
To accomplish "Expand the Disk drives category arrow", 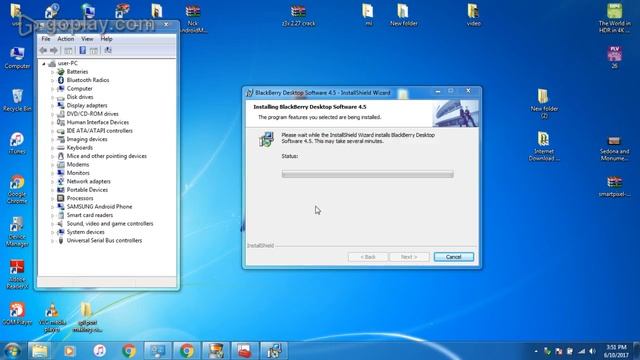I will pyautogui.click(x=52, y=97).
